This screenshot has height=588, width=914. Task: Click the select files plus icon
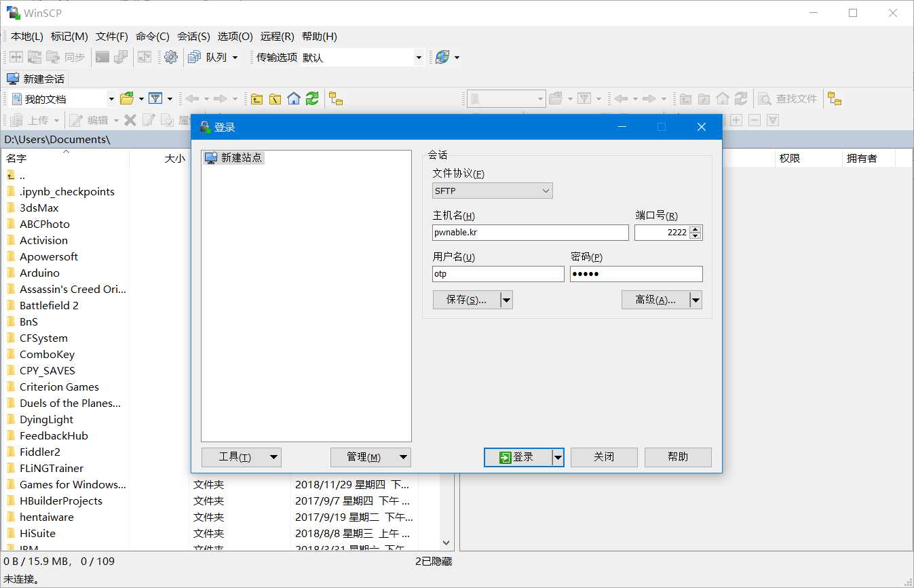736,120
